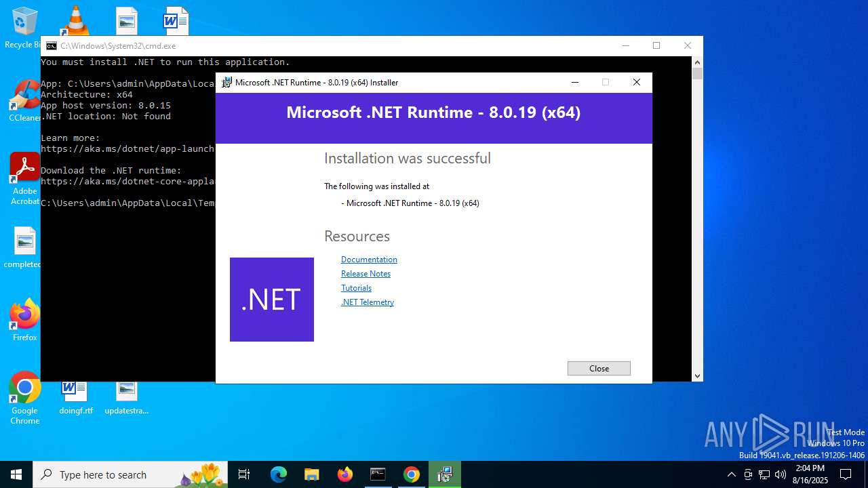This screenshot has height=488, width=868.
Task: Select the Word document icon at top of desktop
Action: coord(176,21)
